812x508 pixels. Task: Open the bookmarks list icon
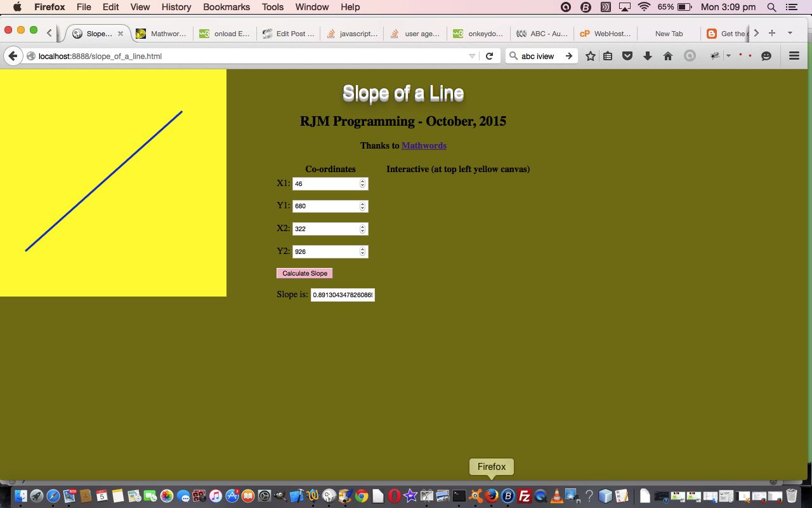tap(608, 56)
